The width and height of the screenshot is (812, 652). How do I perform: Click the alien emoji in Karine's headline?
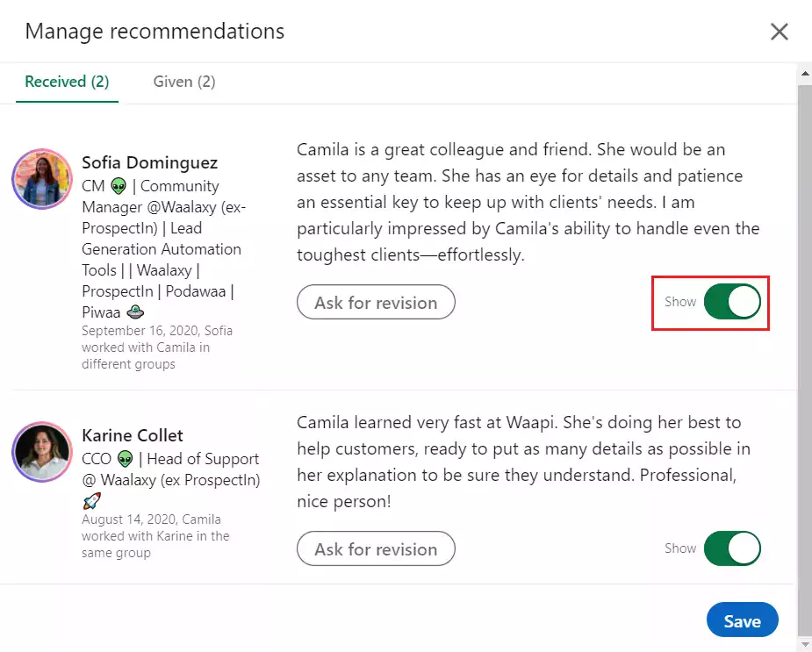pos(126,459)
